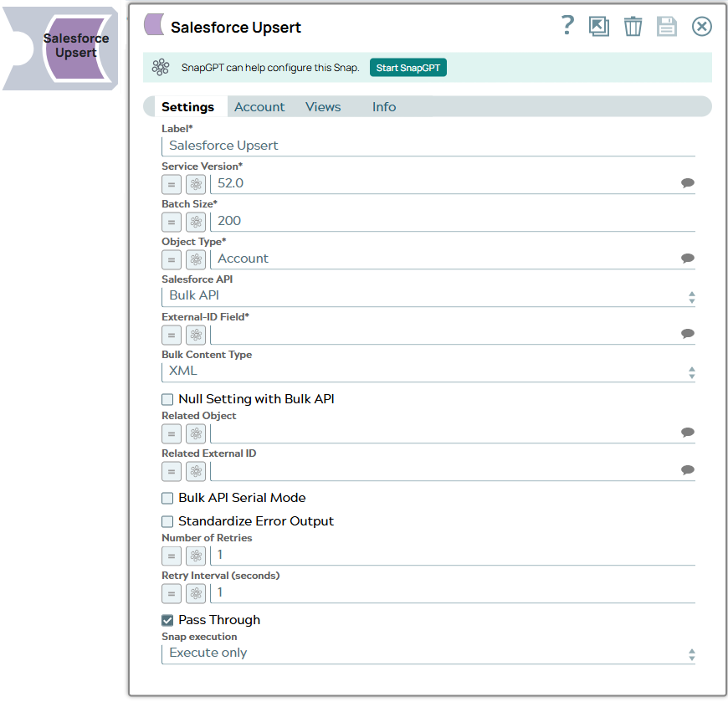Open the Snap execution dropdown
The image size is (728, 702).
[x=428, y=653]
